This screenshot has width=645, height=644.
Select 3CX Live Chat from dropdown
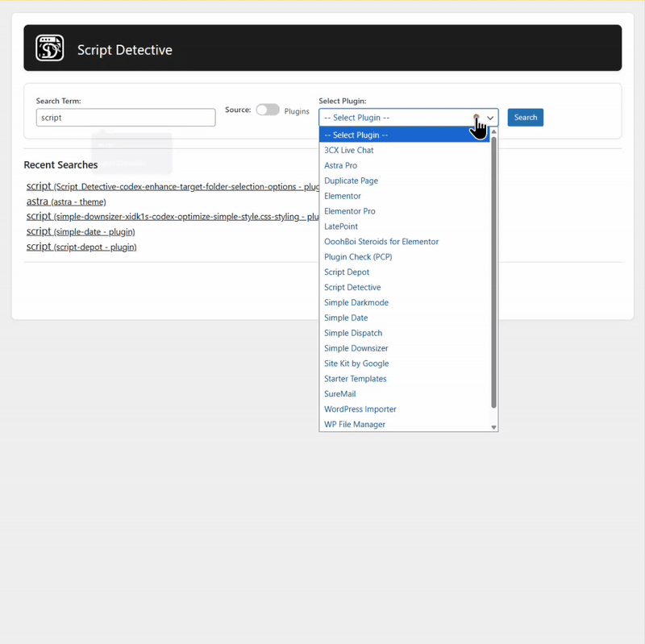click(x=405, y=150)
